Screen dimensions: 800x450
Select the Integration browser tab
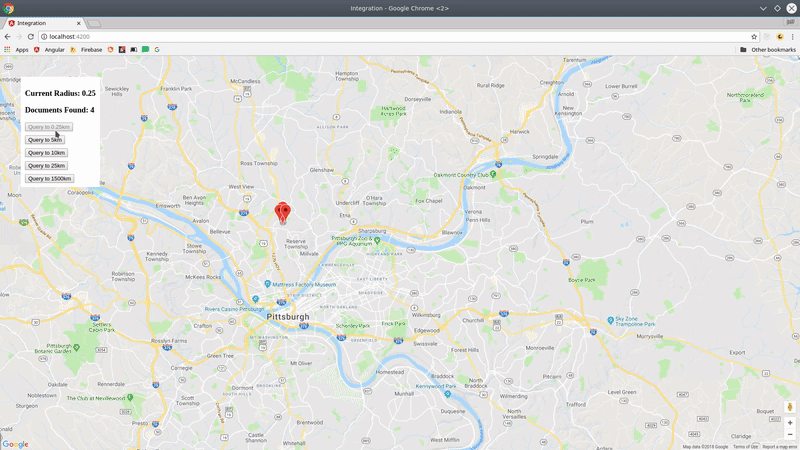(x=43, y=23)
